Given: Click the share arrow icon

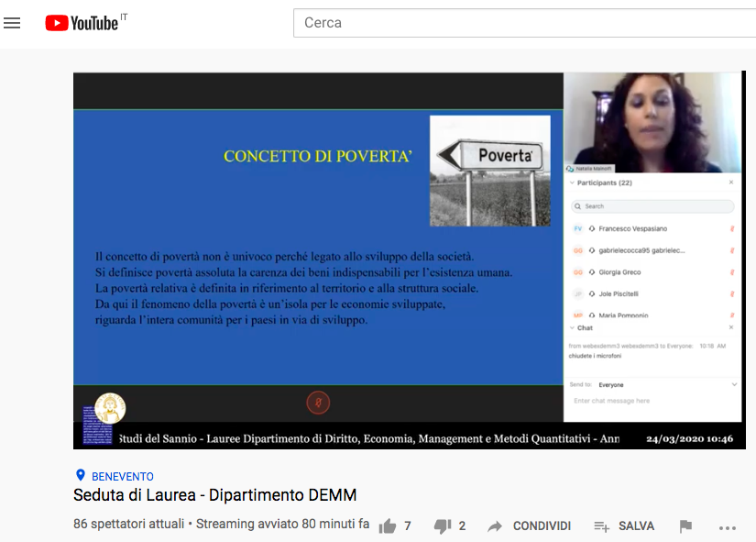Looking at the screenshot, I should pyautogui.click(x=495, y=526).
